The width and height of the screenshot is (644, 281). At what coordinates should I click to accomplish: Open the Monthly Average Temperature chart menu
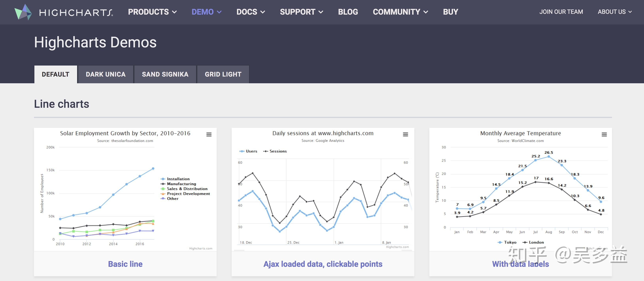point(604,135)
